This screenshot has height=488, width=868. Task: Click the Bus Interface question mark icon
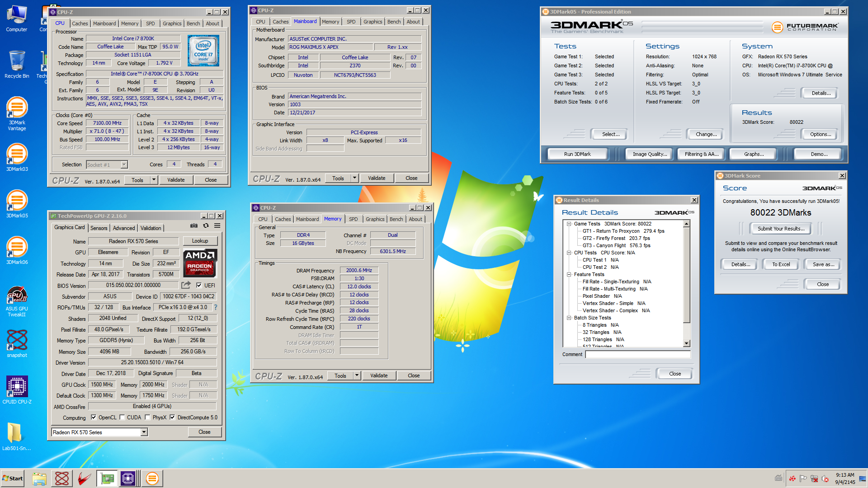pyautogui.click(x=216, y=307)
